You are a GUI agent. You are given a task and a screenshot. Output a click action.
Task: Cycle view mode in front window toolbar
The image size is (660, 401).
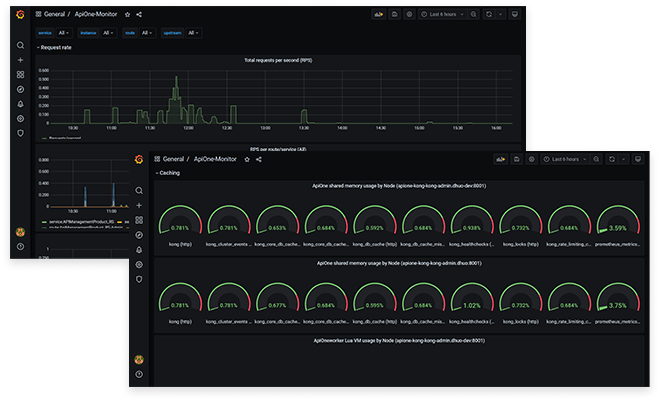(x=638, y=159)
